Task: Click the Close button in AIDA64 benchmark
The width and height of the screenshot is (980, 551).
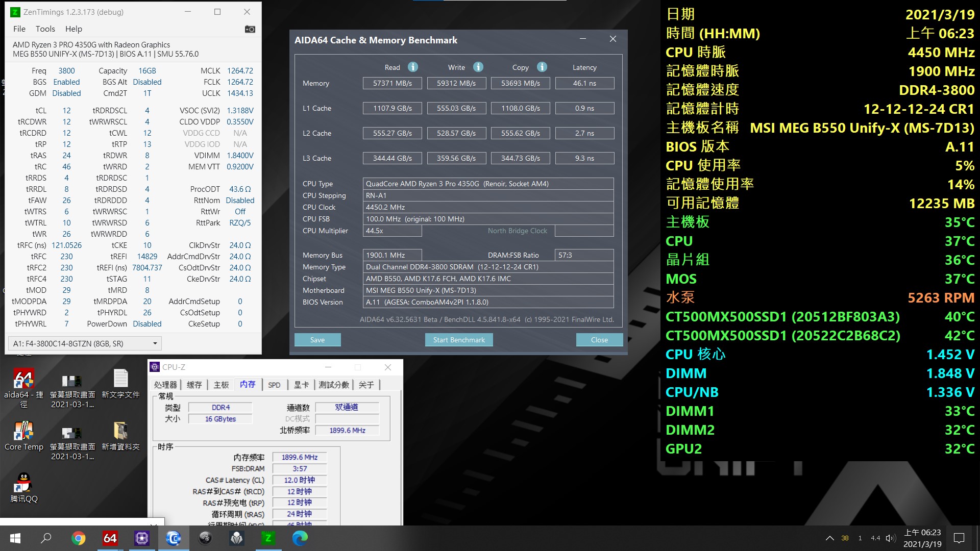Action: pyautogui.click(x=599, y=340)
